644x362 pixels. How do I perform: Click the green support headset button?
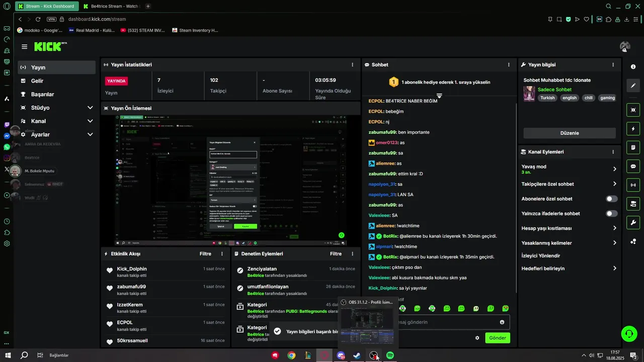628,333
